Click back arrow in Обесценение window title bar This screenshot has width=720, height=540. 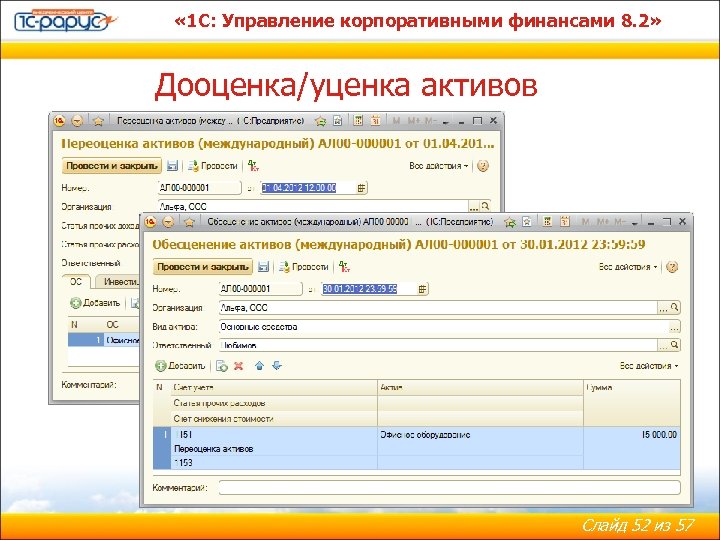click(169, 222)
